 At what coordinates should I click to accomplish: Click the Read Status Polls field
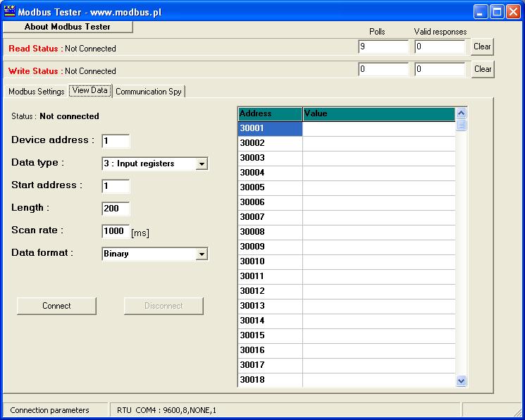click(x=383, y=47)
